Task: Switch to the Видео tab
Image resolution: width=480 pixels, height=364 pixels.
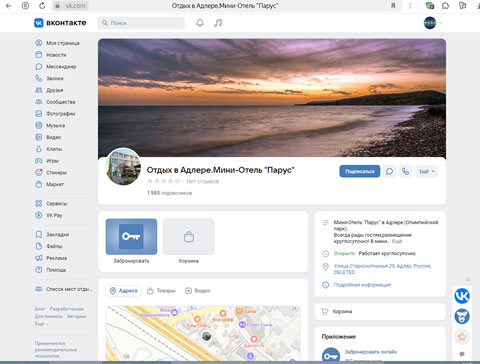Action: pyautogui.click(x=198, y=291)
